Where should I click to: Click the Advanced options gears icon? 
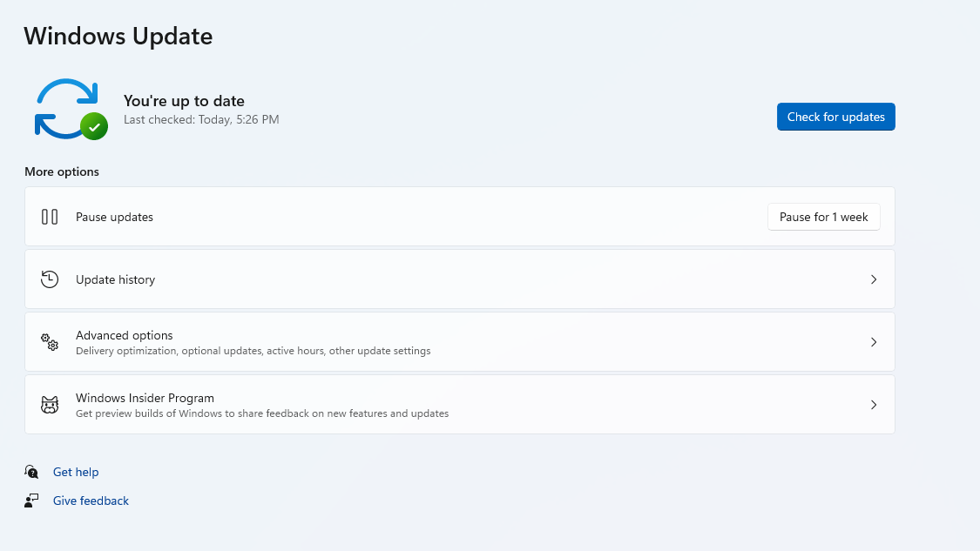point(50,342)
